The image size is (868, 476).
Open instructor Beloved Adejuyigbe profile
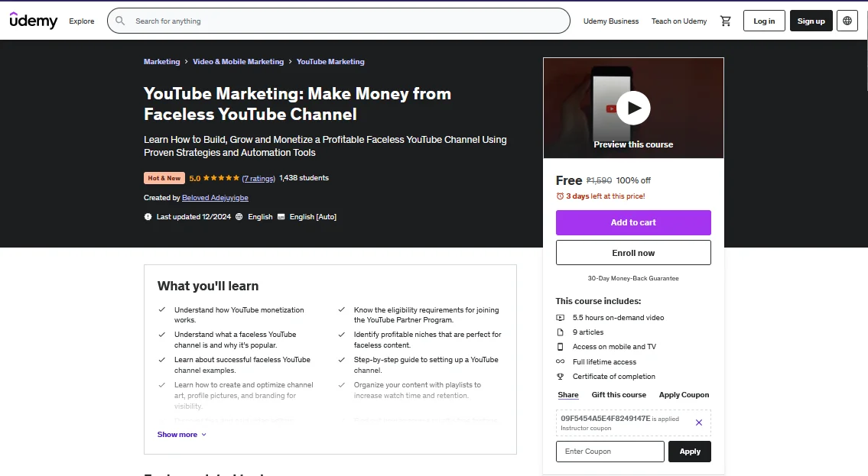click(x=216, y=198)
